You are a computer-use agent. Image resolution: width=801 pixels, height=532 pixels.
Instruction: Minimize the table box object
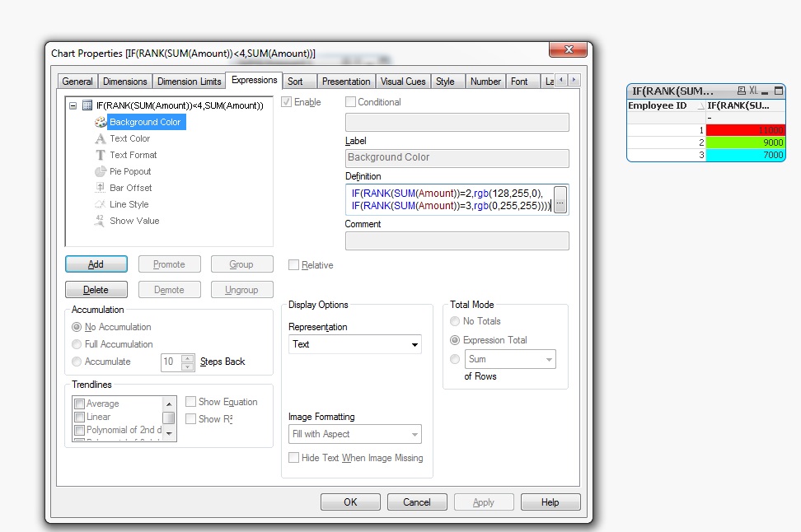pyautogui.click(x=765, y=91)
